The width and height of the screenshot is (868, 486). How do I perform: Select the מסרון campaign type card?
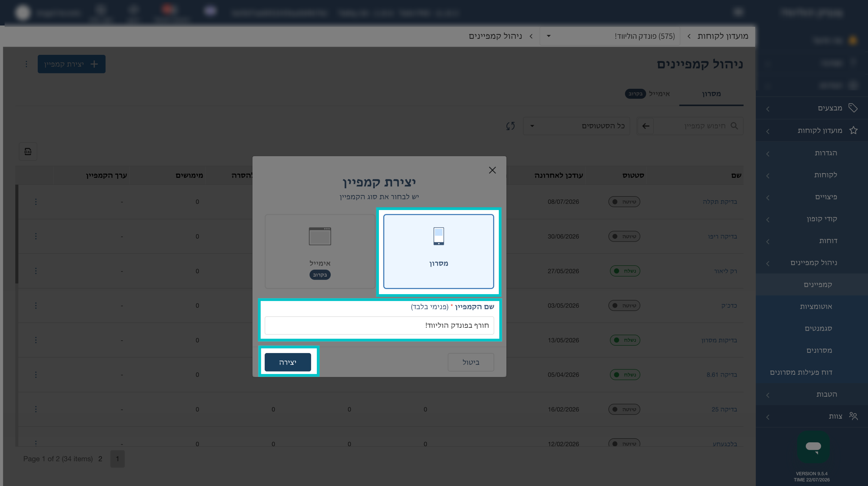coord(438,252)
